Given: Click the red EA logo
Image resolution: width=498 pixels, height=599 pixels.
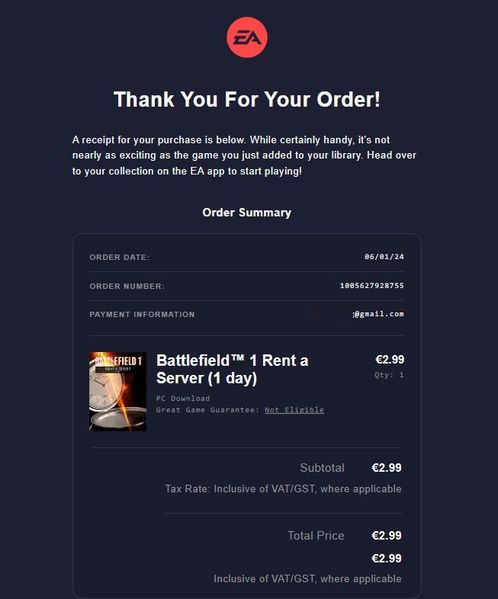Looking at the screenshot, I should click(x=247, y=37).
